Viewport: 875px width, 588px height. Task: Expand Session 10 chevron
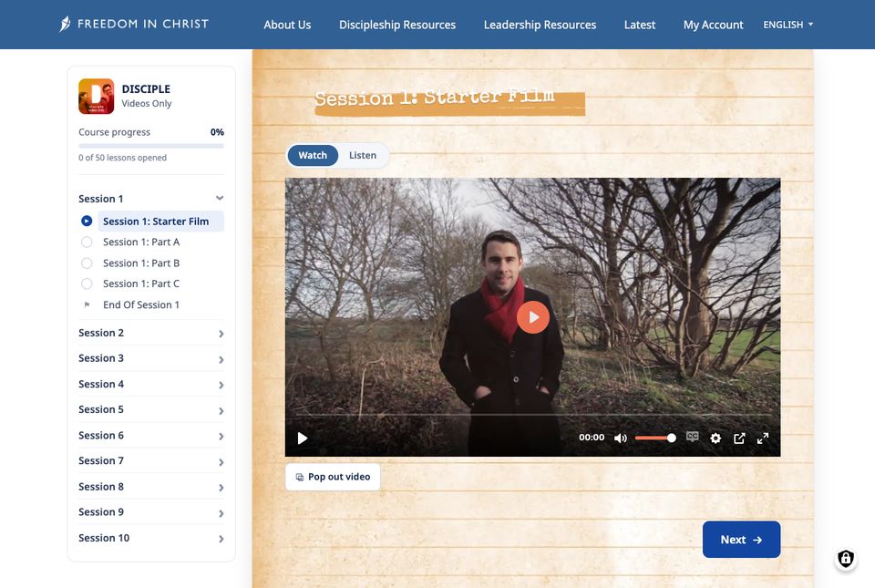point(221,539)
